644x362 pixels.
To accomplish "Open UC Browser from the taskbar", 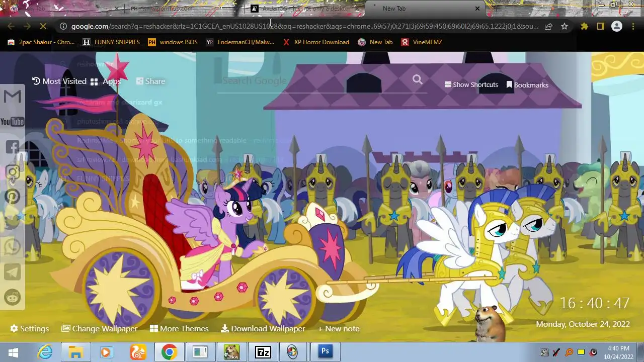I will coord(137,352).
